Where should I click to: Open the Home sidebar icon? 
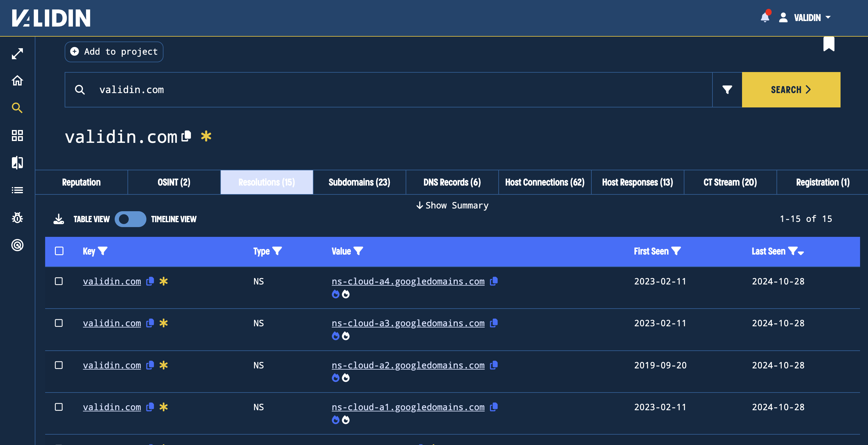pos(17,81)
